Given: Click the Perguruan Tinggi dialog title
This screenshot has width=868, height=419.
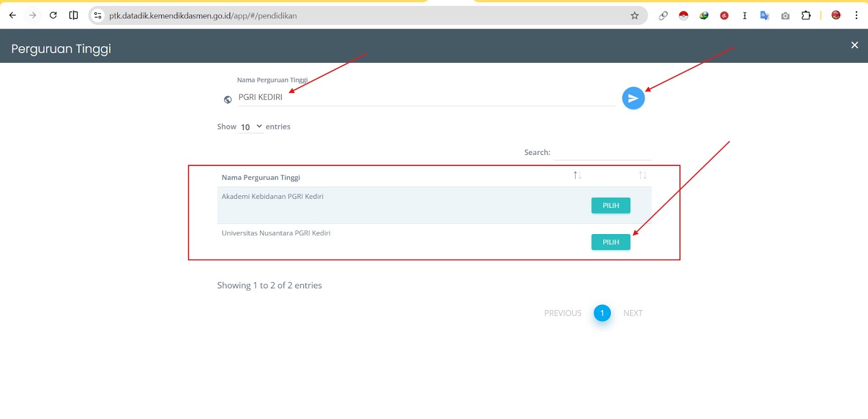Looking at the screenshot, I should pyautogui.click(x=61, y=49).
